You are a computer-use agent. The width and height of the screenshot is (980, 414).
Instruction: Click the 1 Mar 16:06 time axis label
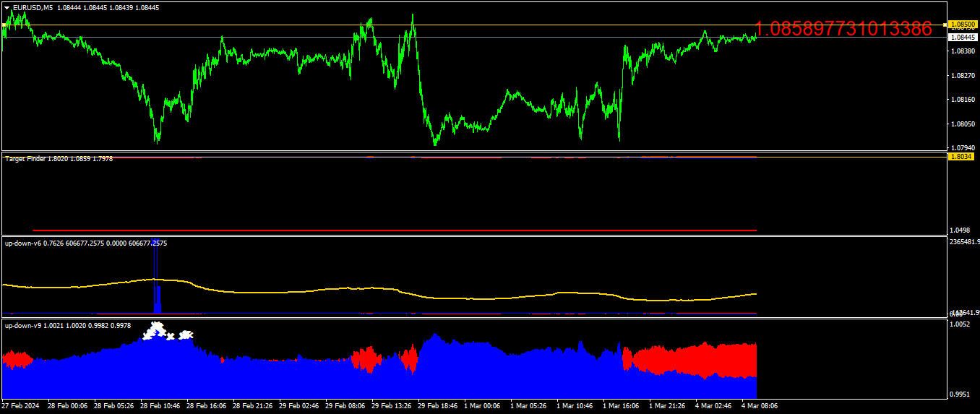[x=621, y=406]
